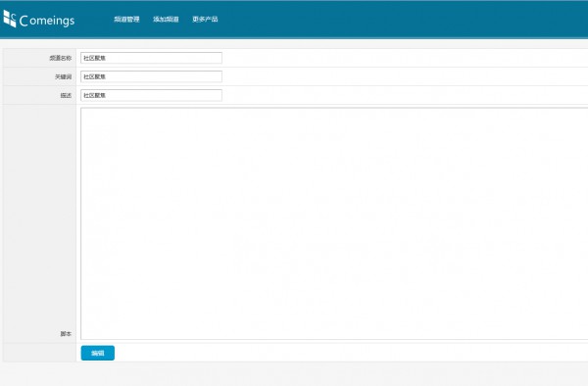
Task: Click the blue 编辑 button
Action: point(98,353)
